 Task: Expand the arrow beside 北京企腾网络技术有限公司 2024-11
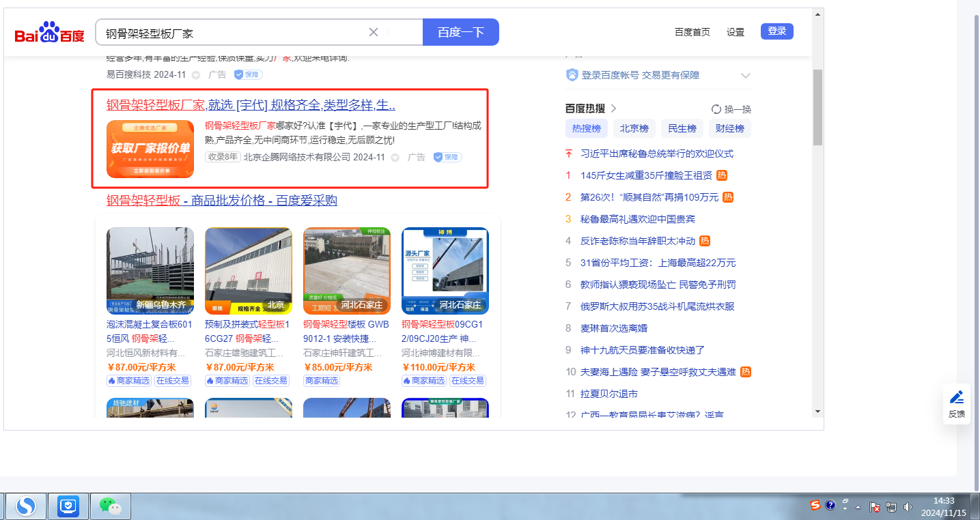tap(395, 158)
